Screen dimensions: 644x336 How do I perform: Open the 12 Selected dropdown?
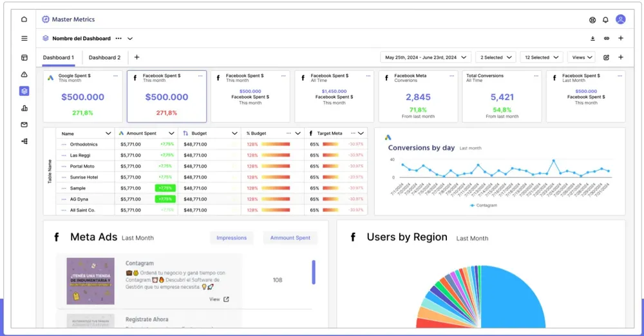click(542, 57)
